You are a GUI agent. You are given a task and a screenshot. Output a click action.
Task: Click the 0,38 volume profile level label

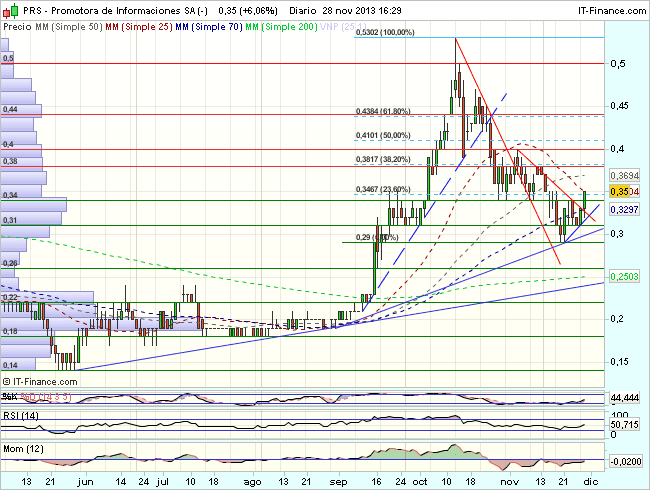[10, 161]
